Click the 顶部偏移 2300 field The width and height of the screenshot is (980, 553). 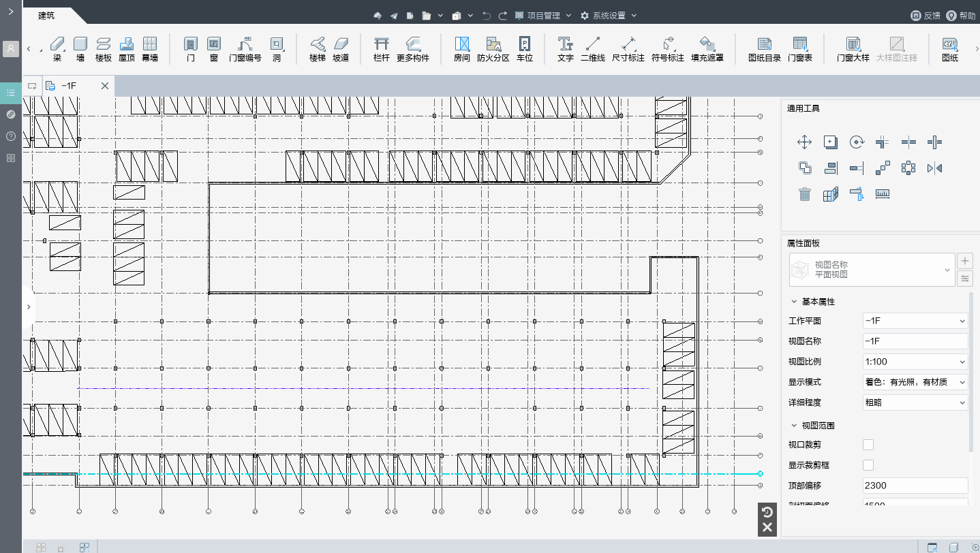pyautogui.click(x=915, y=486)
